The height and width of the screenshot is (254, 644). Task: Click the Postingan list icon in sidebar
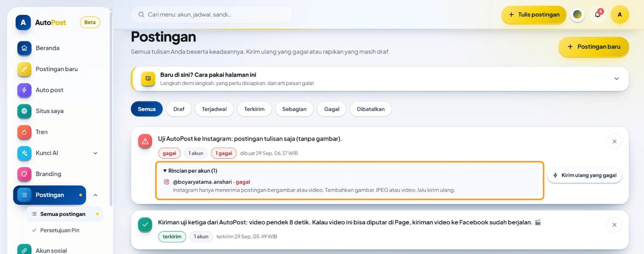coord(24,195)
